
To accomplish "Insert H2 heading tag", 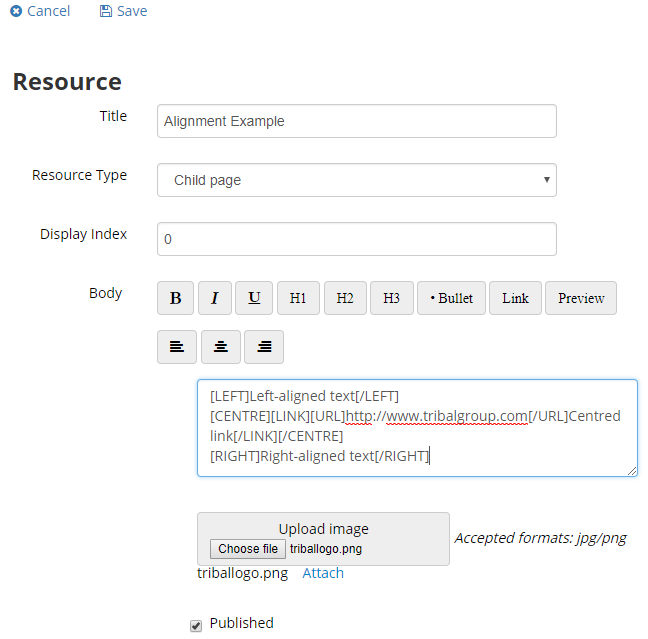I will tap(345, 298).
